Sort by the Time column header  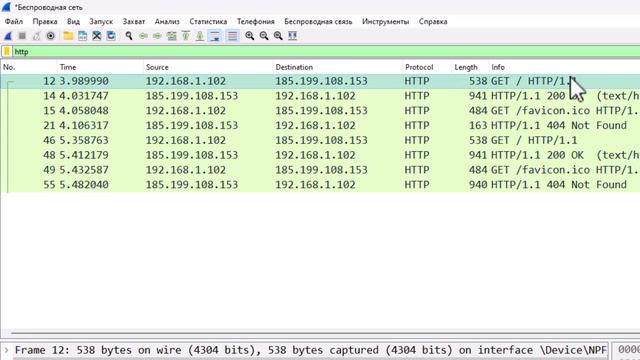coord(100,67)
